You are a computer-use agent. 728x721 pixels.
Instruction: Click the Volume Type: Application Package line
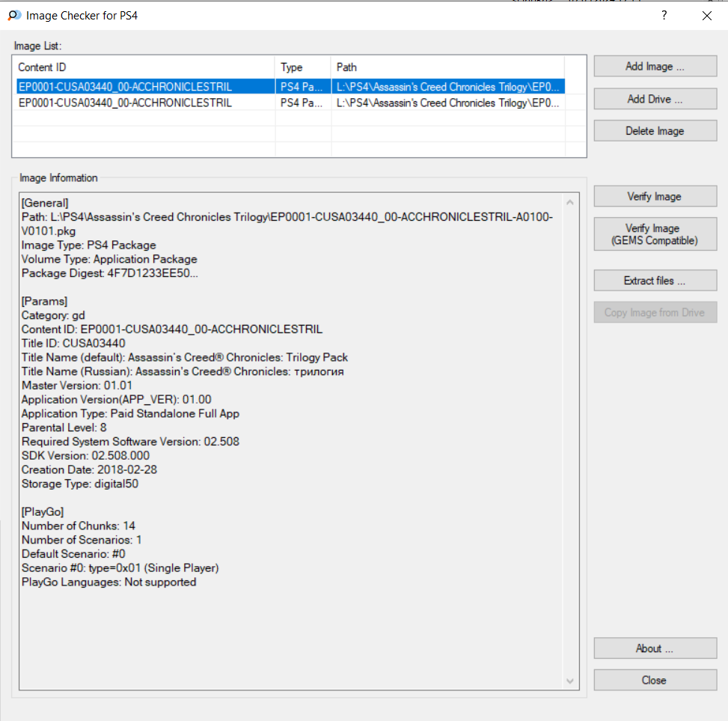(x=109, y=259)
